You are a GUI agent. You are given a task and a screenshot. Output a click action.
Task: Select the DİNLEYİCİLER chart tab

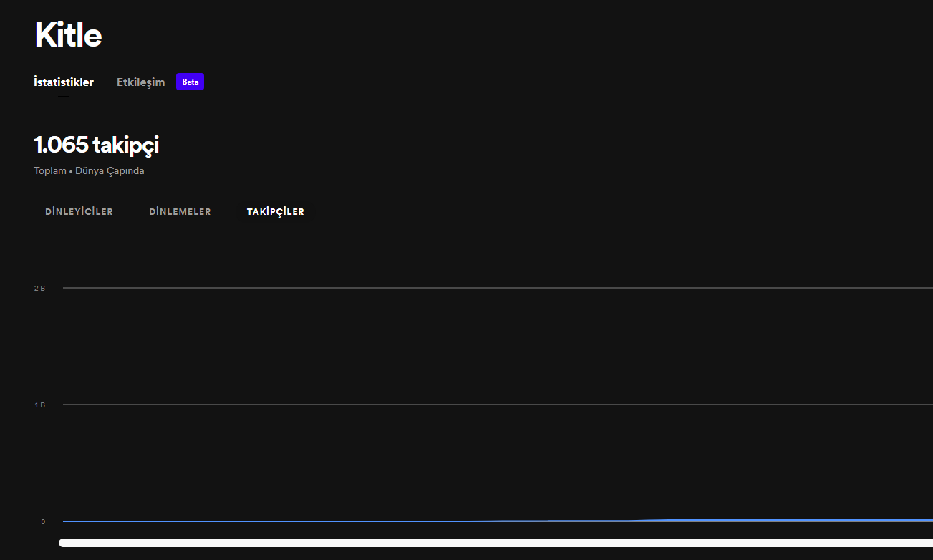point(79,212)
